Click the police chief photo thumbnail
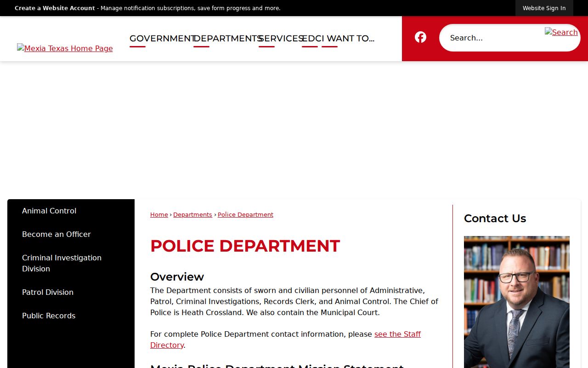Screen dimensions: 588x368 (x=517, y=302)
